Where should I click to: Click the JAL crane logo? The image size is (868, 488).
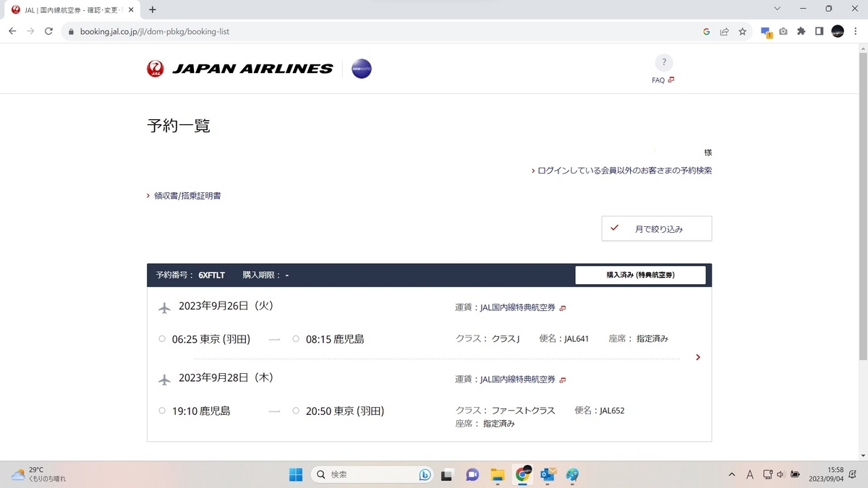(155, 69)
